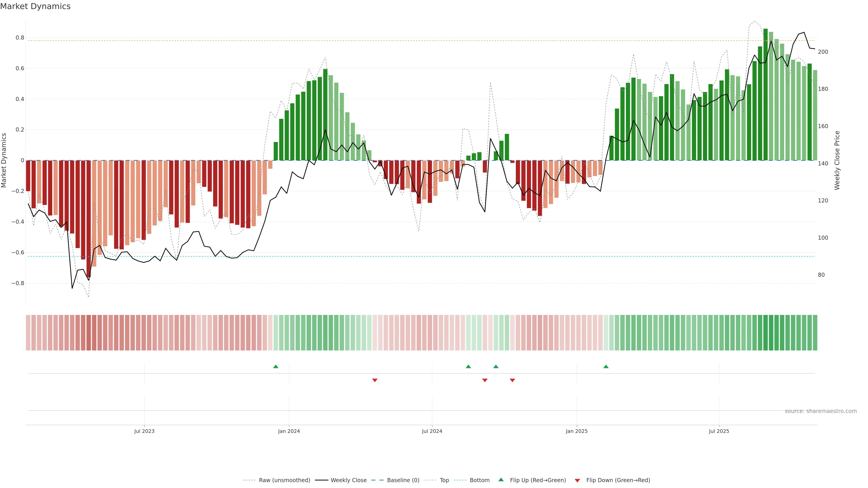
Task: Click the Jul 2025 x-axis label
Action: point(719,431)
